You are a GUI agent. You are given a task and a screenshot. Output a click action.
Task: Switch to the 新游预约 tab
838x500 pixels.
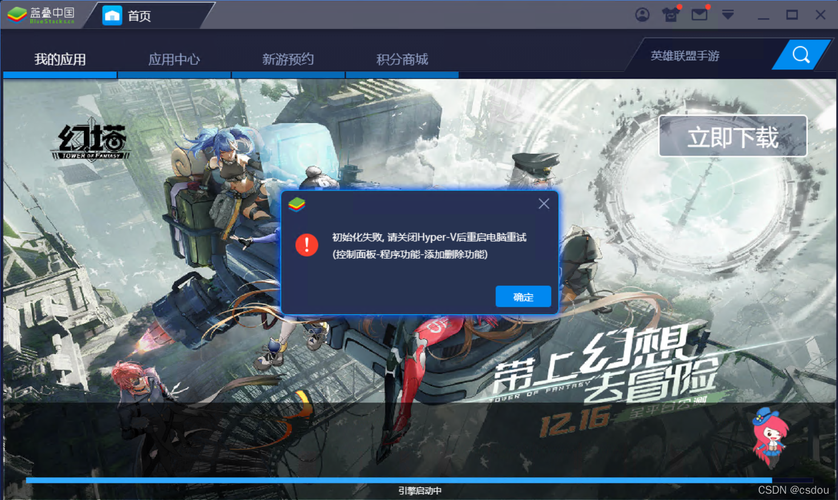point(288,59)
